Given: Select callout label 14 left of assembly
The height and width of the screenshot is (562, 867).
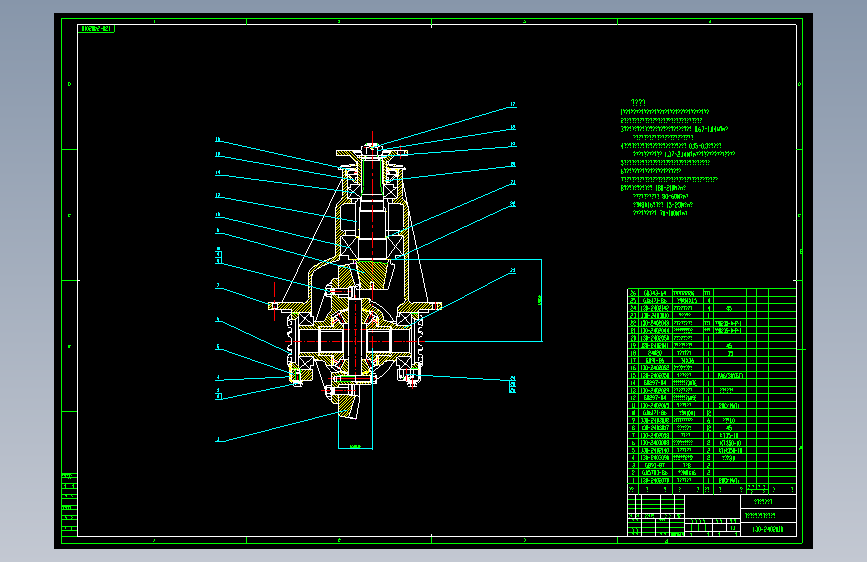Looking at the screenshot, I should 218,173.
